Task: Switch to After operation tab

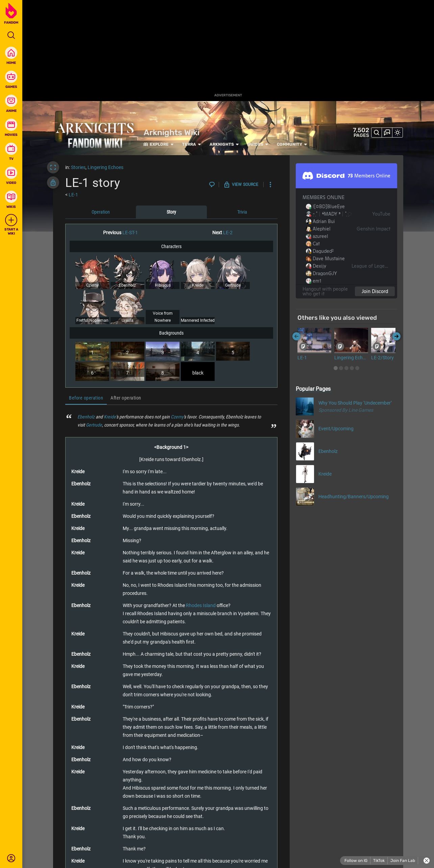Action: click(x=126, y=398)
